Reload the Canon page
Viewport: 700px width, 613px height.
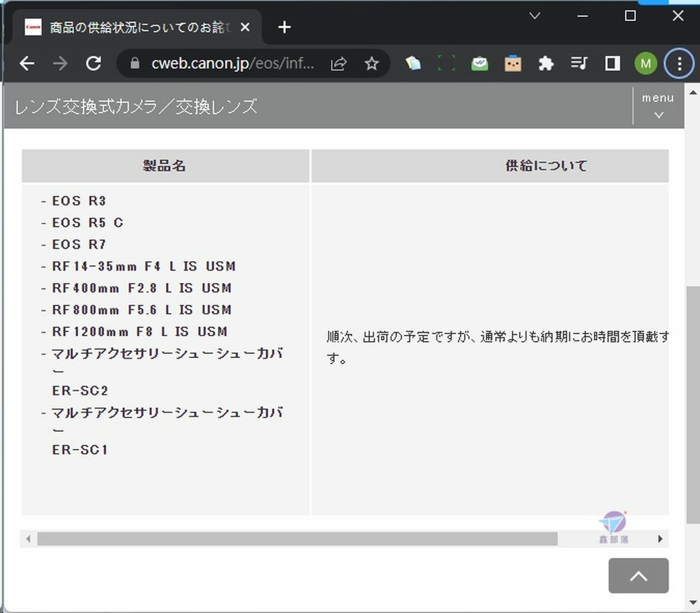[93, 64]
